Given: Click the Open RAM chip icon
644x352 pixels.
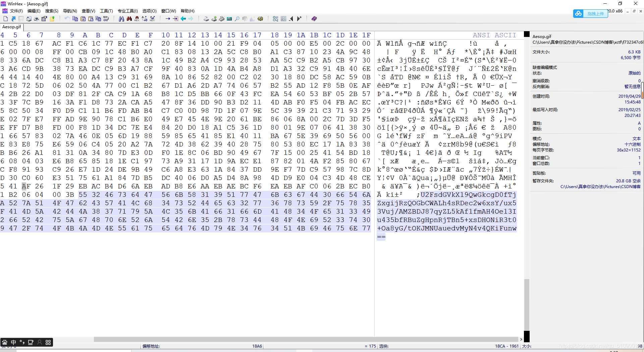Looking at the screenshot, I should [222, 19].
